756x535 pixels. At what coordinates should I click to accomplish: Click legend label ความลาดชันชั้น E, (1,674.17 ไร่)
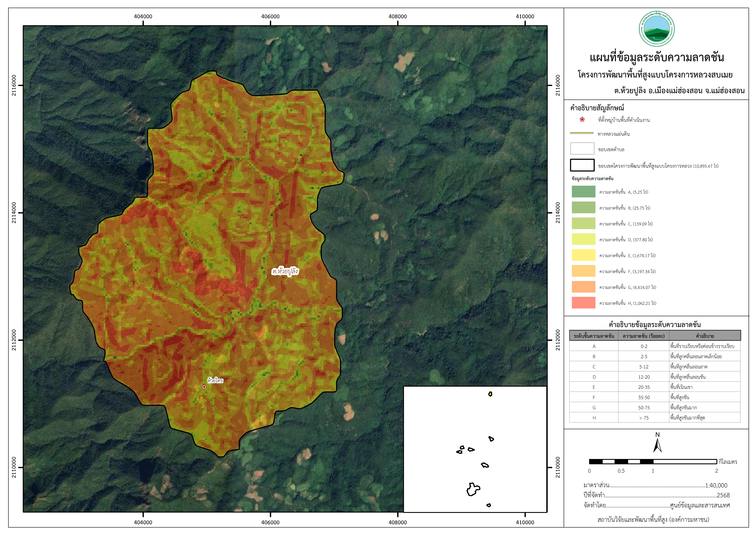pyautogui.click(x=627, y=256)
